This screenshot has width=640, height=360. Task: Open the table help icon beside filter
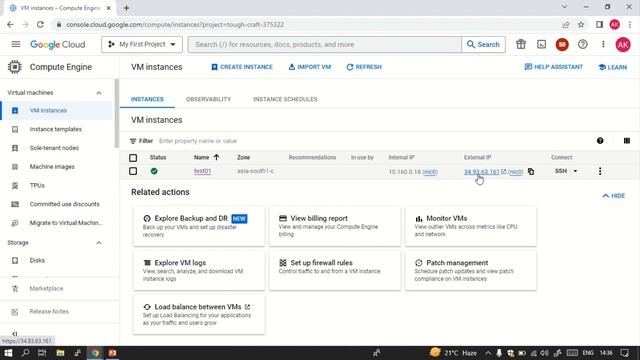pyautogui.click(x=600, y=141)
